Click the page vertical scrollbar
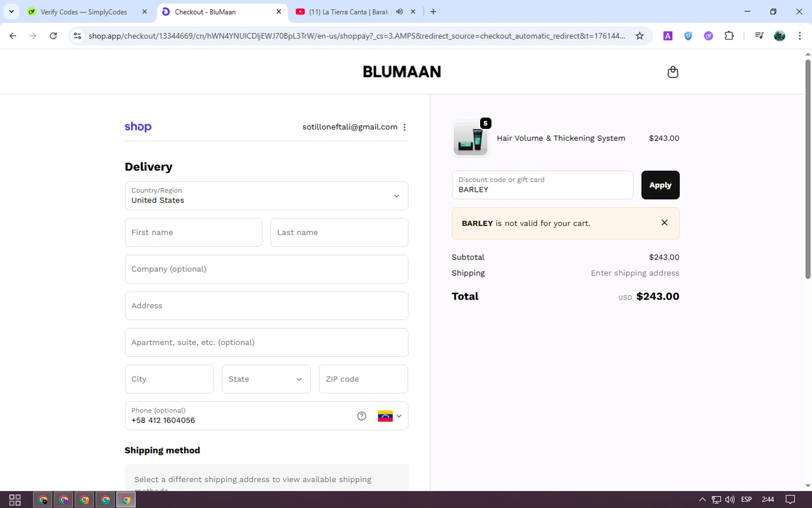Screen dimensions: 812x508 (x=808, y=169)
